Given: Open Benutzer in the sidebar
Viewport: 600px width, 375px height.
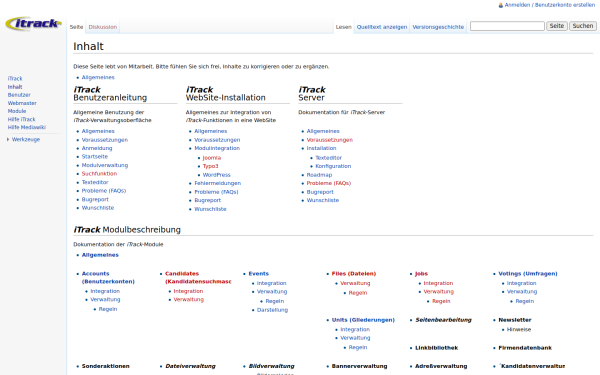Looking at the screenshot, I should 19,95.
